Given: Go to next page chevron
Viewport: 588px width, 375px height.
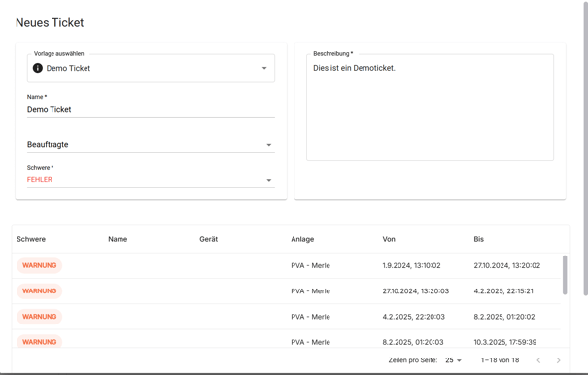Looking at the screenshot, I should [x=558, y=360].
